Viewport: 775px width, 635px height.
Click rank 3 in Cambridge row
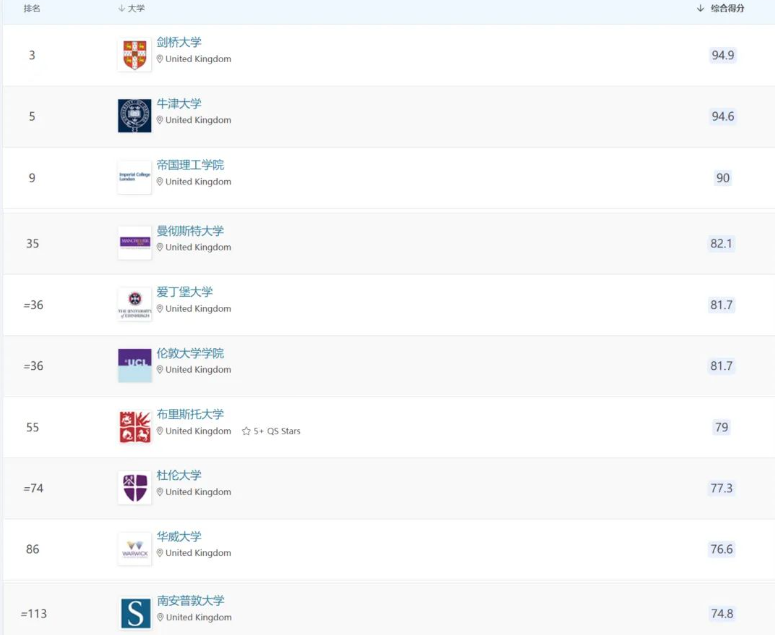(x=32, y=55)
